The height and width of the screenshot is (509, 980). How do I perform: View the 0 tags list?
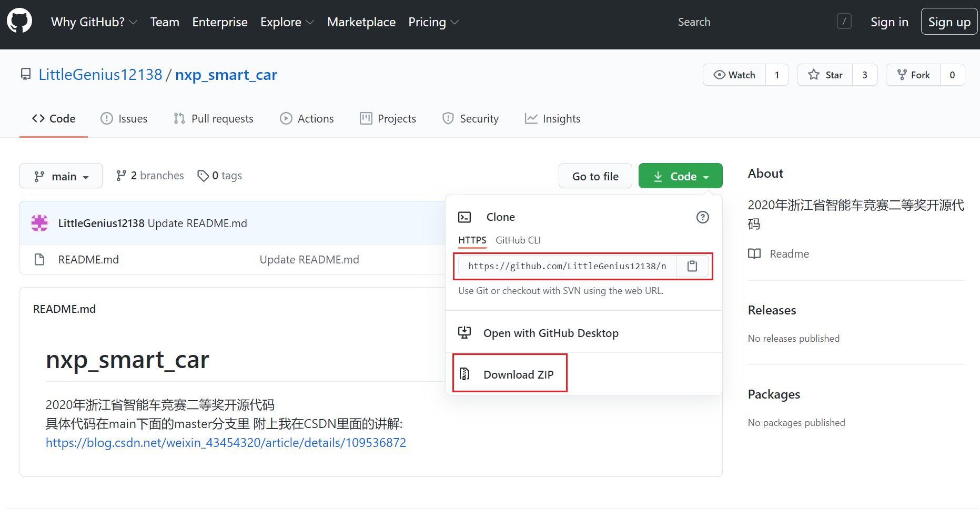click(x=219, y=175)
